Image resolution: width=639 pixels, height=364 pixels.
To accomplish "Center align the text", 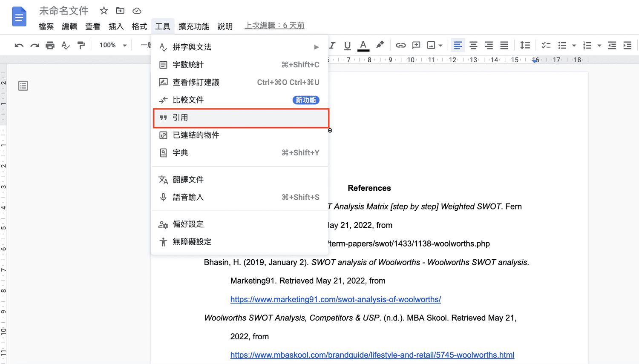I will [473, 45].
